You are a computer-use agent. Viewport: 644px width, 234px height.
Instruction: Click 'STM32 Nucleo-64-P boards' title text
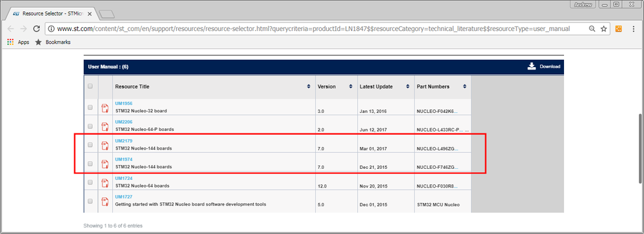click(144, 130)
